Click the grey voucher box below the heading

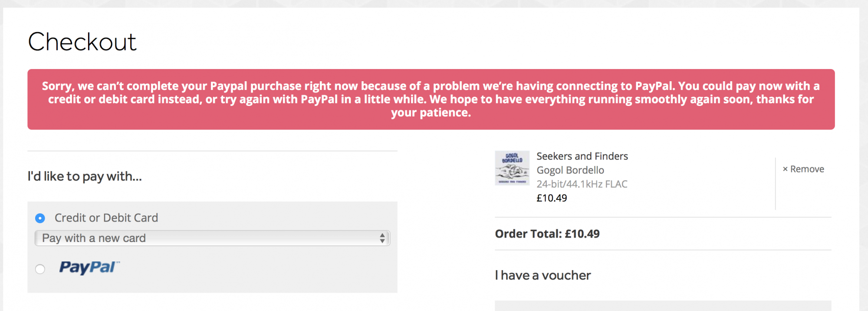(x=663, y=306)
